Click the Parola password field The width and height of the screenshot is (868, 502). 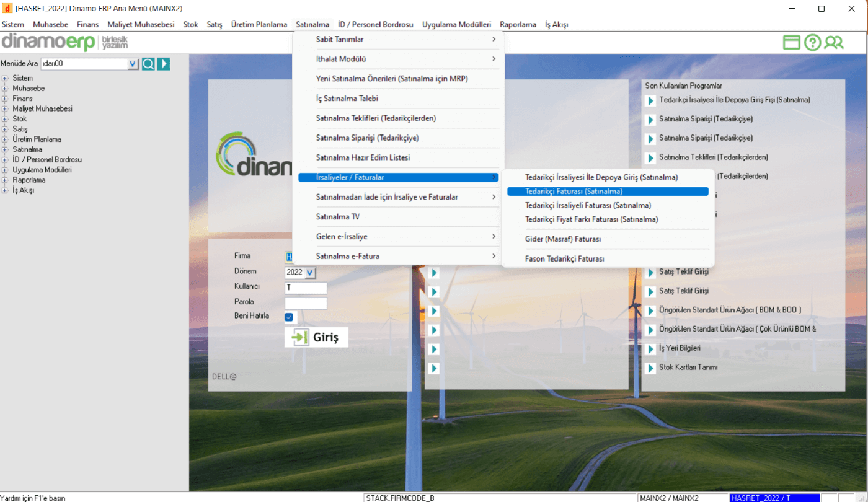click(306, 304)
